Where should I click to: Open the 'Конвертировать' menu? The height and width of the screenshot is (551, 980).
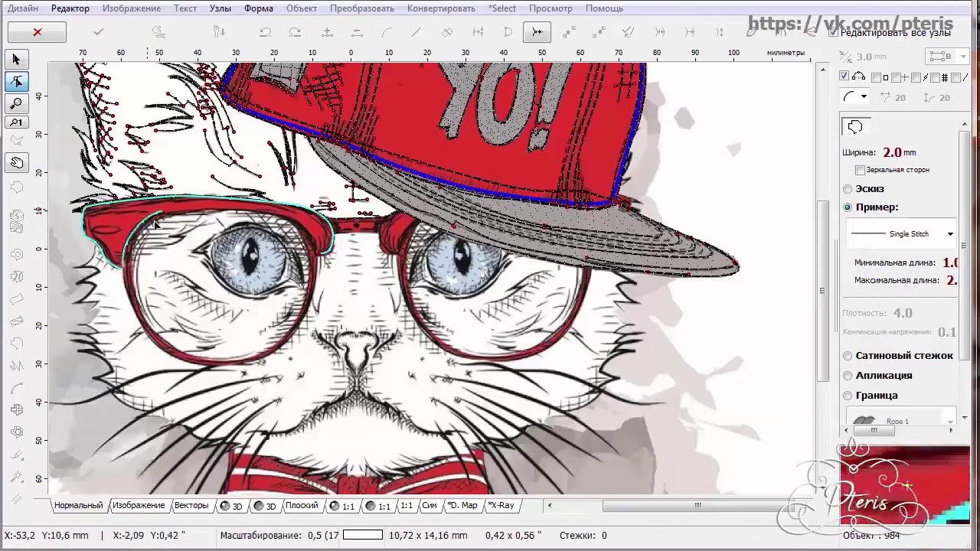pyautogui.click(x=441, y=8)
